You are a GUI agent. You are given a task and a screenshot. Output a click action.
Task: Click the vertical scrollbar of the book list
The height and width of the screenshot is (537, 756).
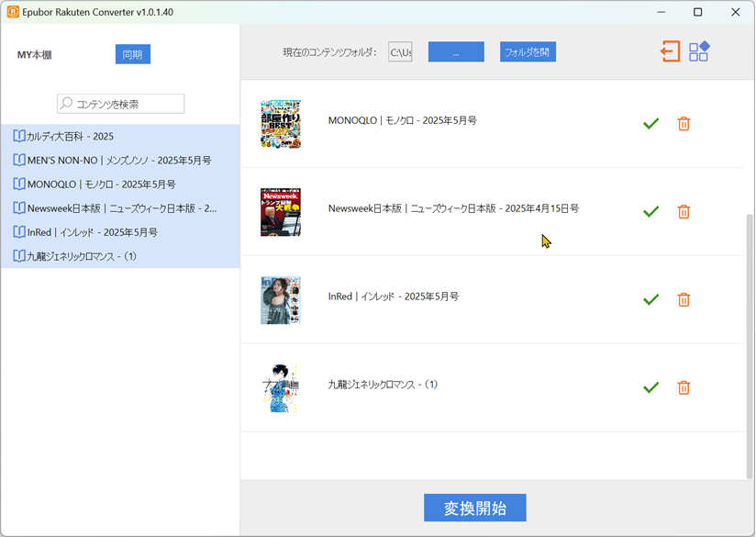coord(750,345)
